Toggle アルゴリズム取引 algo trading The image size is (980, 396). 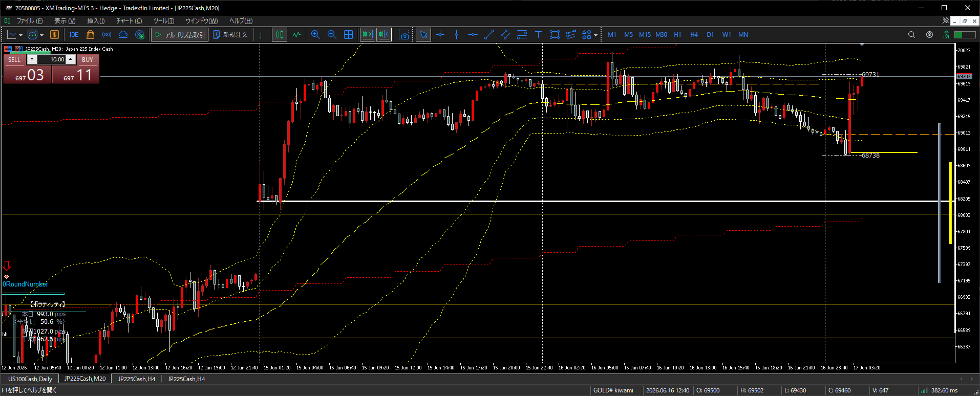179,35
